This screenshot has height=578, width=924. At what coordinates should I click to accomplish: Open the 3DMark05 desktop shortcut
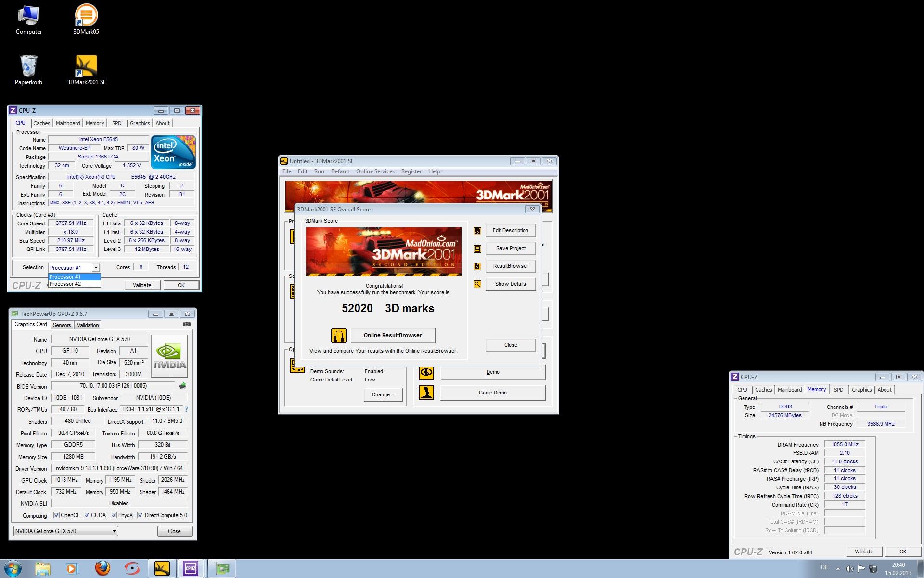(86, 19)
